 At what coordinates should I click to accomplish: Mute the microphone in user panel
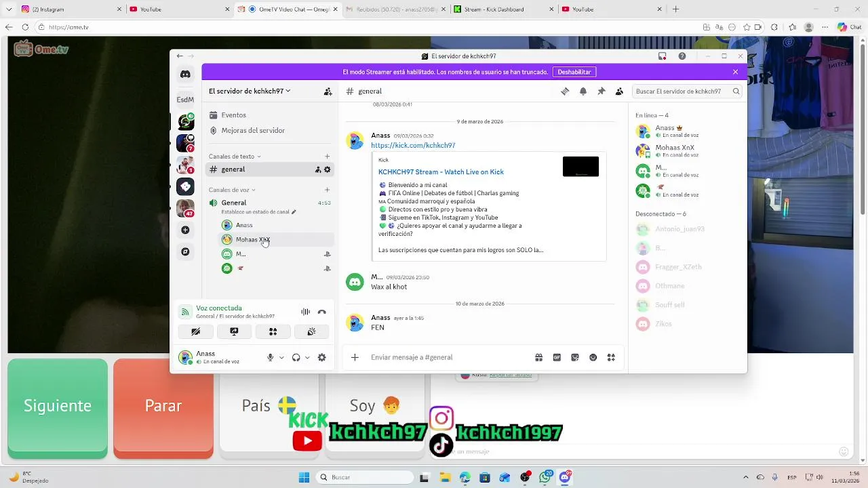(271, 357)
